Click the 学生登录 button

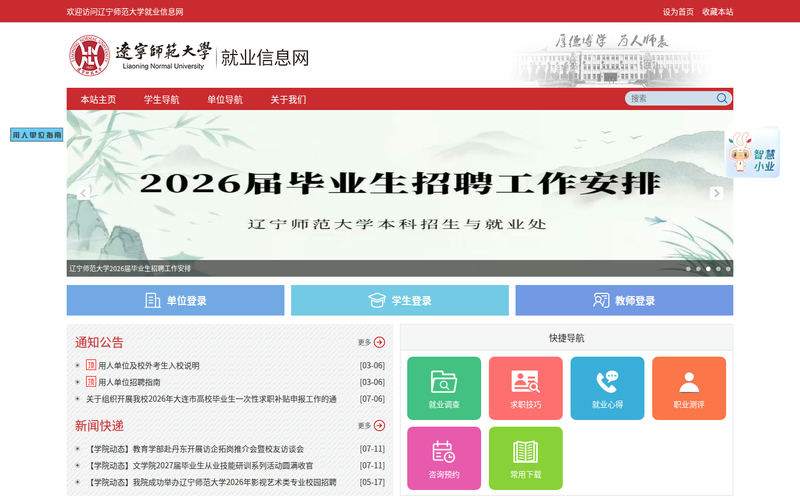400,300
